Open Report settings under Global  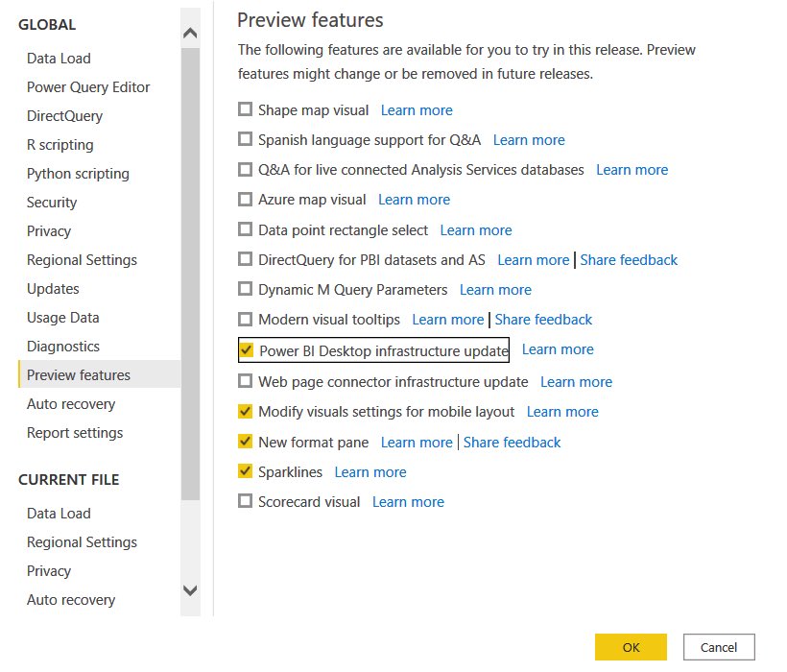[x=75, y=433]
